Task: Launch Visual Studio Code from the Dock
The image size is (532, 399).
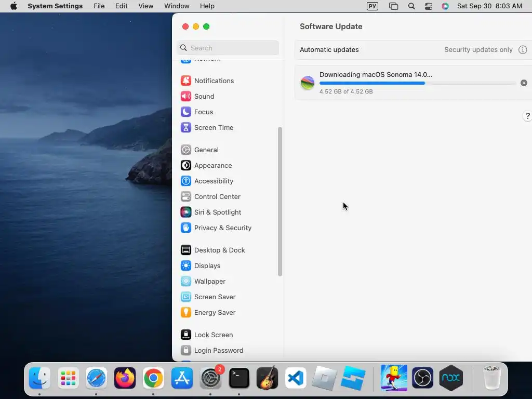Action: pos(296,378)
